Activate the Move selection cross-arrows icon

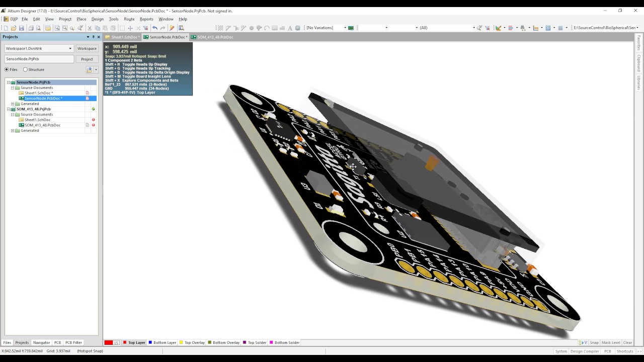pos(130,28)
